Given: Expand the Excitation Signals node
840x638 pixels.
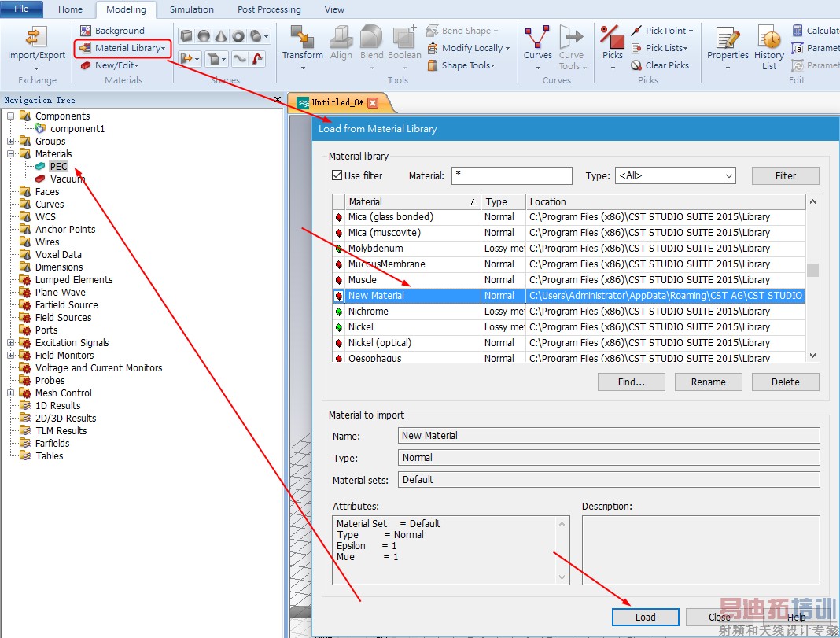Looking at the screenshot, I should [10, 342].
